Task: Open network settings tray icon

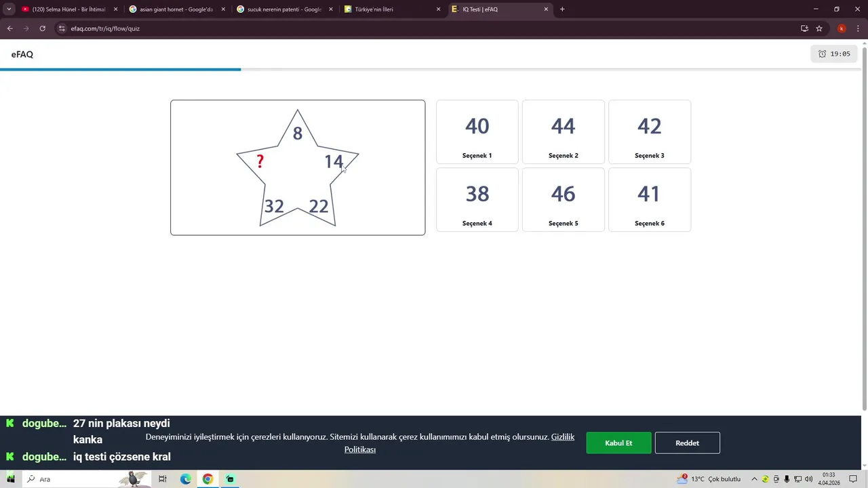Action: coord(798,479)
